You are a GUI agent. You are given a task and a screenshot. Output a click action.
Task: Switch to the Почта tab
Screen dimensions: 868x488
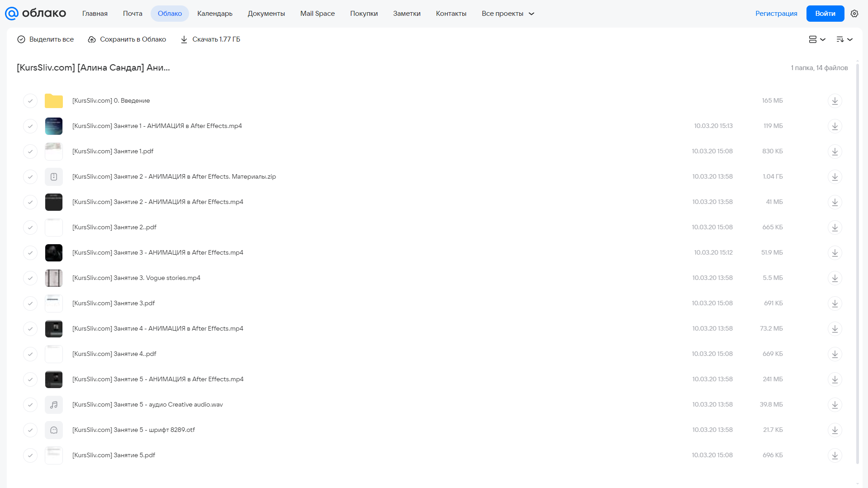coord(133,14)
